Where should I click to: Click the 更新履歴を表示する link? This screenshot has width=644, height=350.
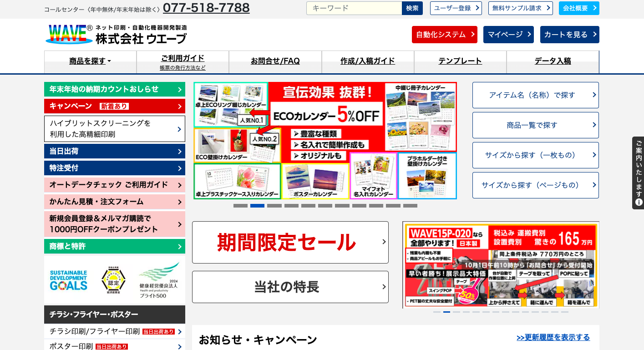tap(553, 337)
